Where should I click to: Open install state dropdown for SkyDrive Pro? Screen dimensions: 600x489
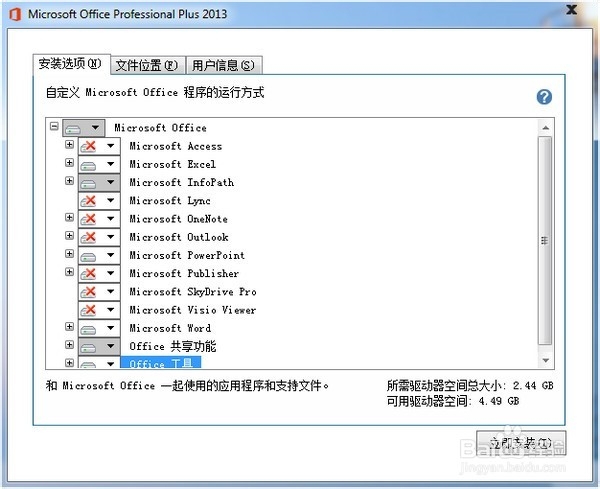(x=99, y=292)
